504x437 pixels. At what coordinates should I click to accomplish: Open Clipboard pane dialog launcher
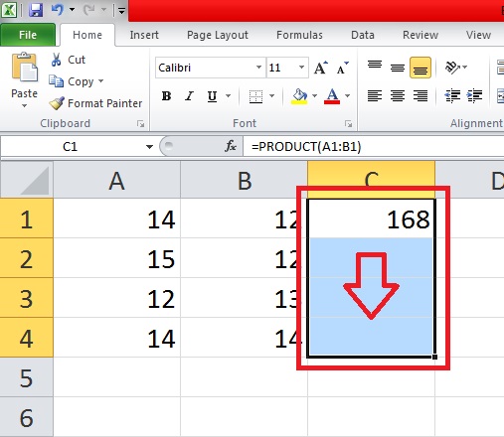pos(141,124)
